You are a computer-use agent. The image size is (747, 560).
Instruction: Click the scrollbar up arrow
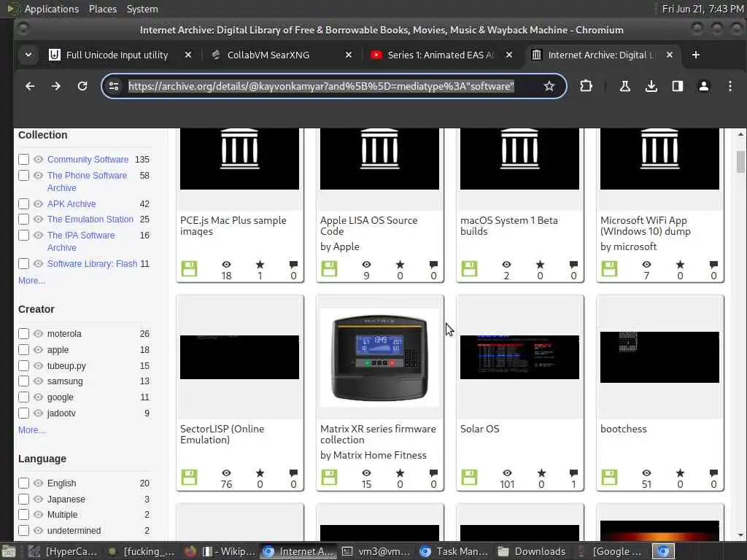740,135
